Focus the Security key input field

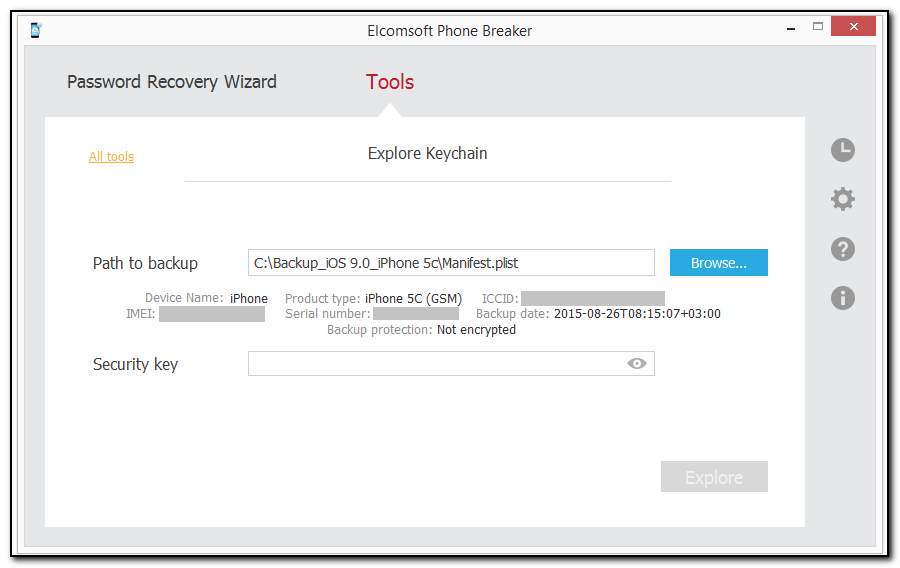pos(435,364)
